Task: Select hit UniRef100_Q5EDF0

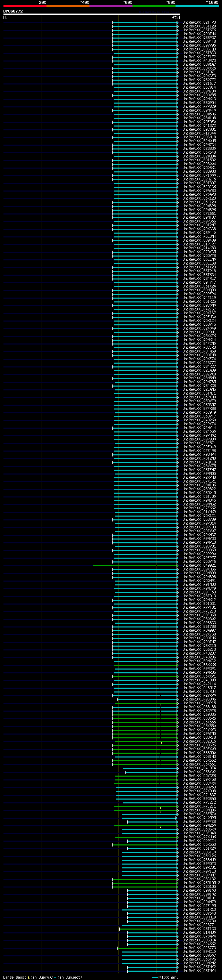Action: tap(199, 122)
